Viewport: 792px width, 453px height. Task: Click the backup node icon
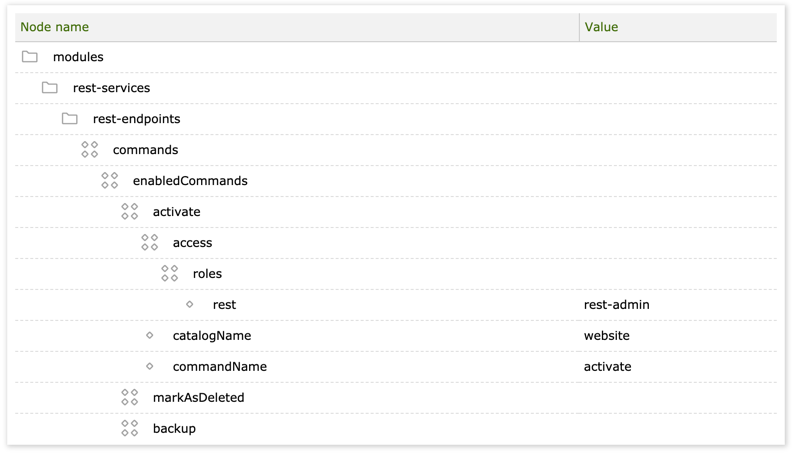pos(130,429)
